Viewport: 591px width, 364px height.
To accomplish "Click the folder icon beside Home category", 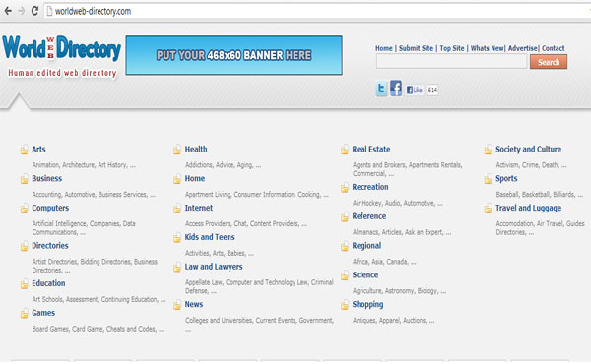I will tap(177, 179).
